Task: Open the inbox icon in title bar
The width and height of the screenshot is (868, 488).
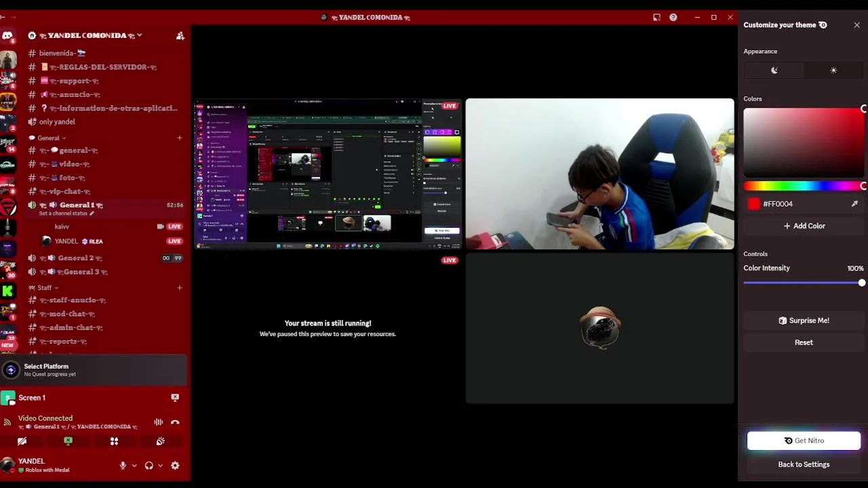Action: [x=656, y=18]
